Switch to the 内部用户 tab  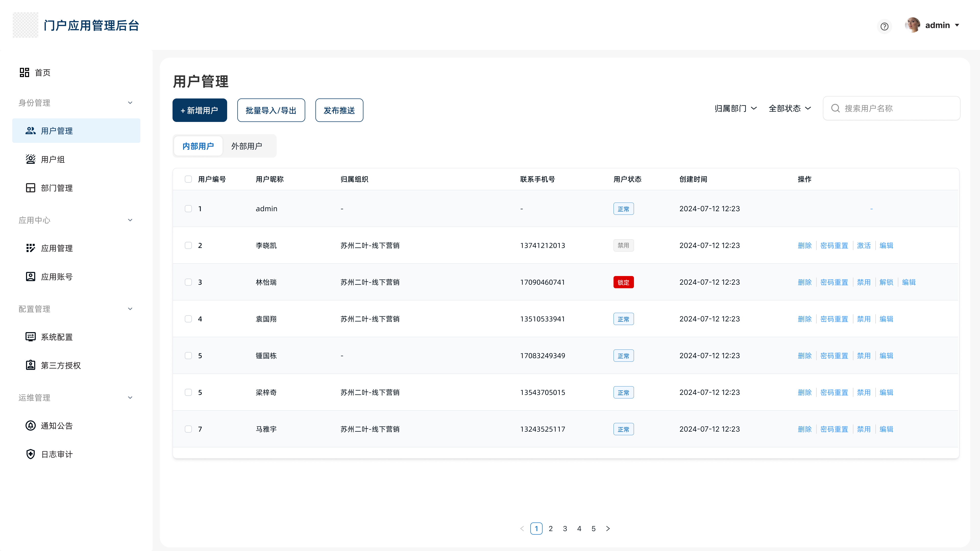tap(198, 146)
